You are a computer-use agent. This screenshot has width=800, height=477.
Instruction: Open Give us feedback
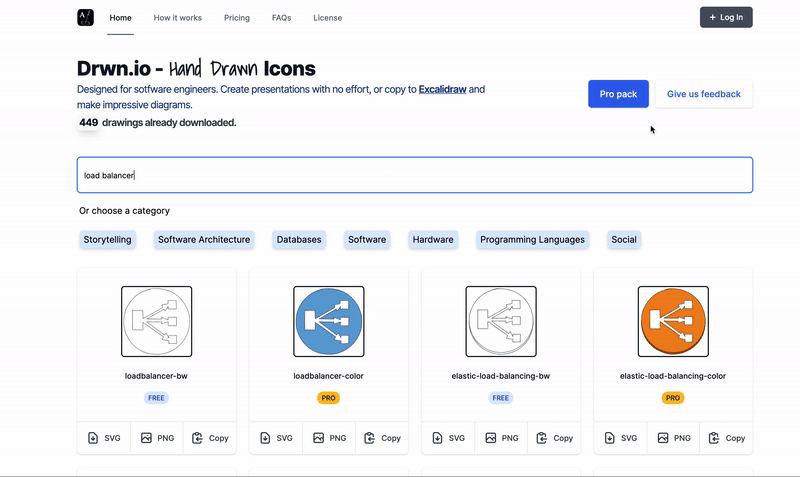click(703, 94)
